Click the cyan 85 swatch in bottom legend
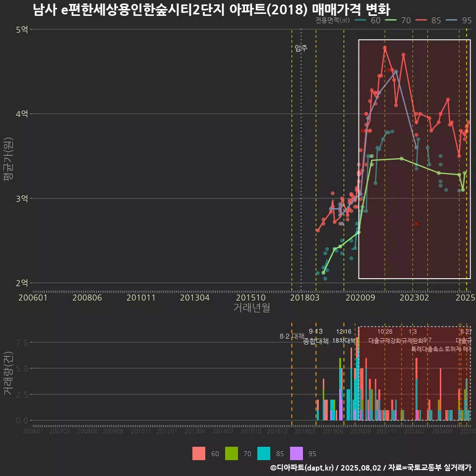The height and width of the screenshot is (476, 476). coord(264,454)
